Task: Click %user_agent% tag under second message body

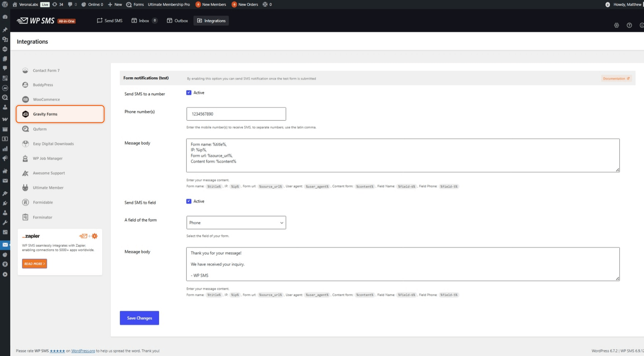Action: 317,295
